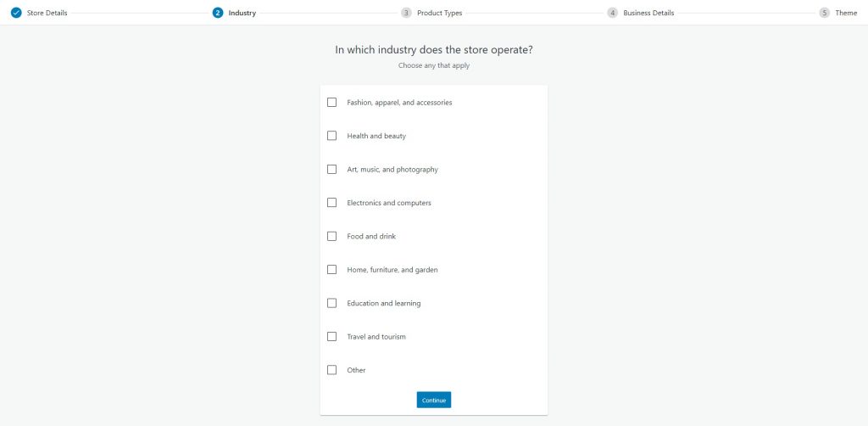Click the step 5 number icon

[825, 13]
